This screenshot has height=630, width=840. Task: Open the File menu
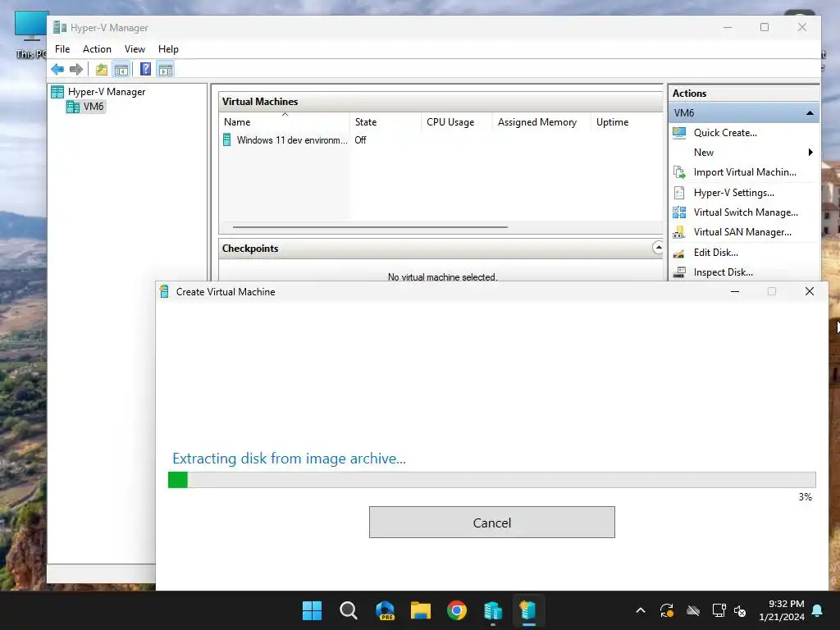62,49
